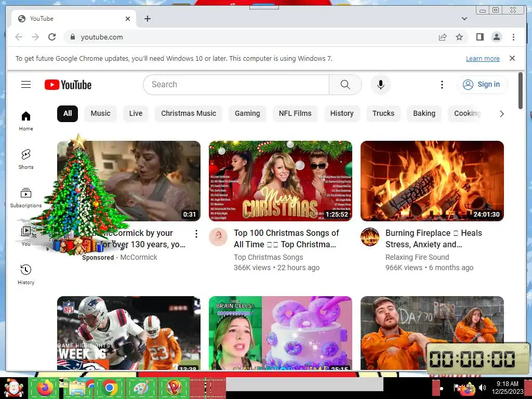Reload the page
This screenshot has height=399, width=532.
click(52, 37)
